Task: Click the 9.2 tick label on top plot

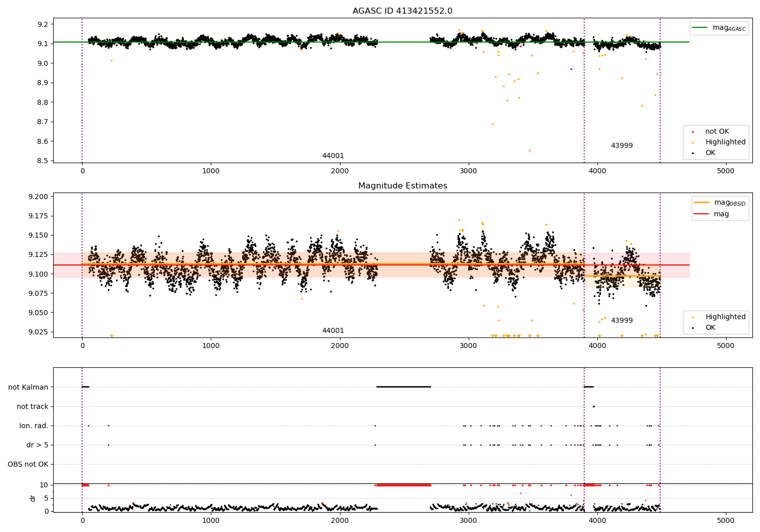Action: pos(44,24)
